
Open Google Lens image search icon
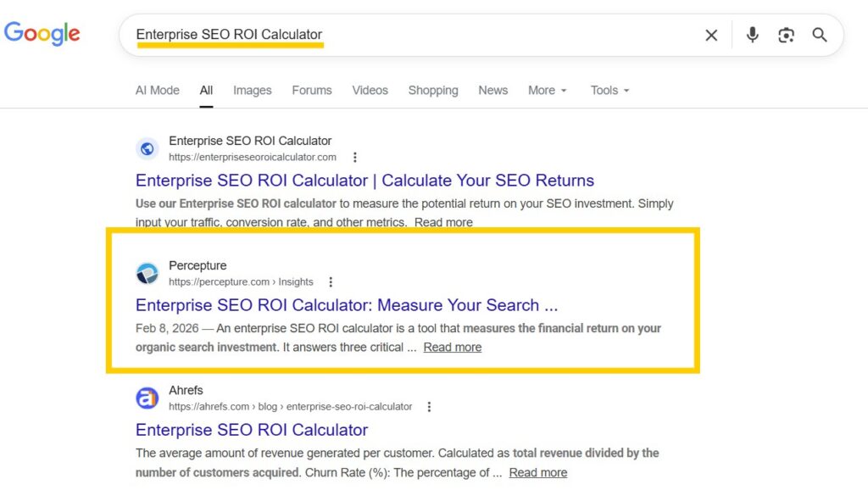click(x=786, y=35)
